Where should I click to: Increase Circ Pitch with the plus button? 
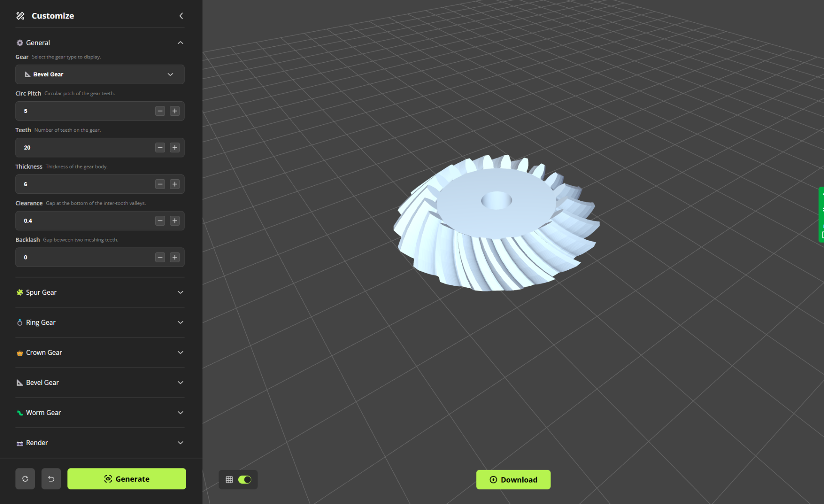pos(175,111)
